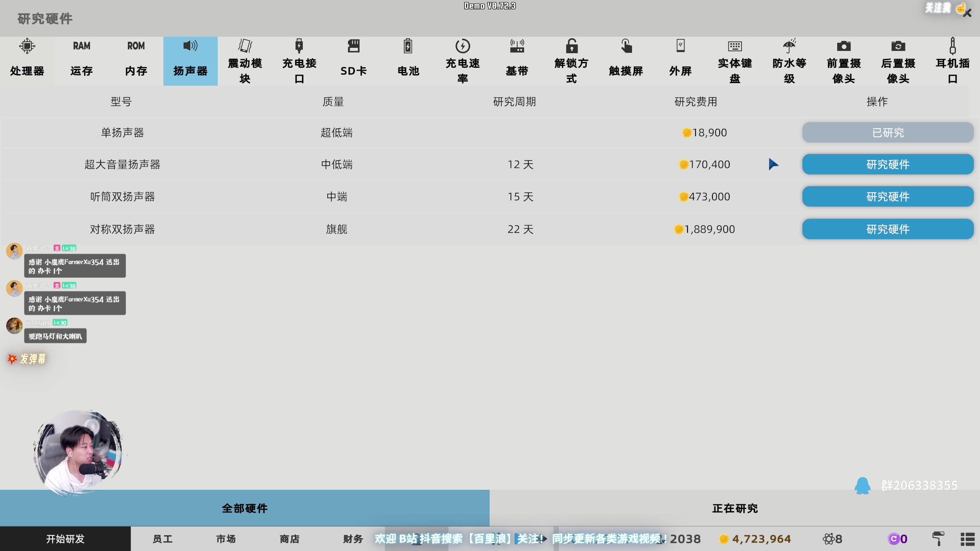Switch to the 正在研究 tab
This screenshot has height=551, width=980.
(734, 508)
